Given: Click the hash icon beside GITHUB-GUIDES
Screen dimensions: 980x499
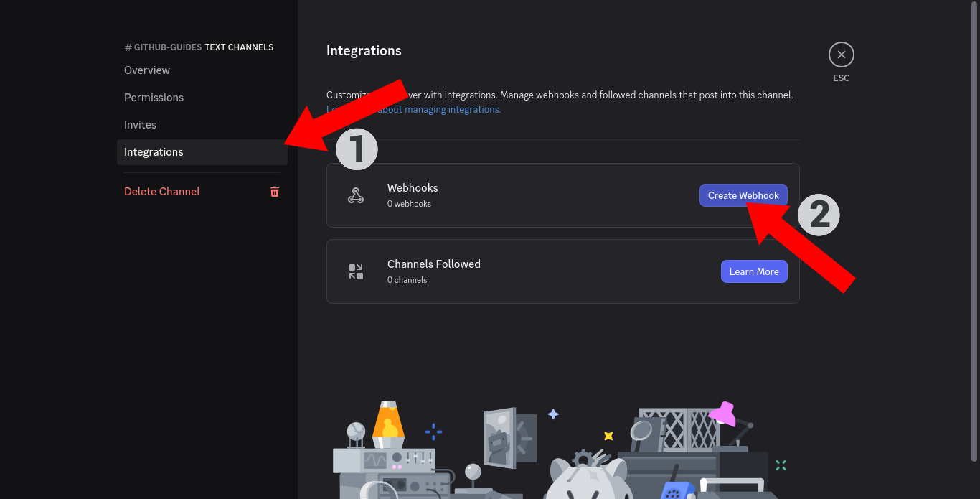Looking at the screenshot, I should pyautogui.click(x=128, y=47).
